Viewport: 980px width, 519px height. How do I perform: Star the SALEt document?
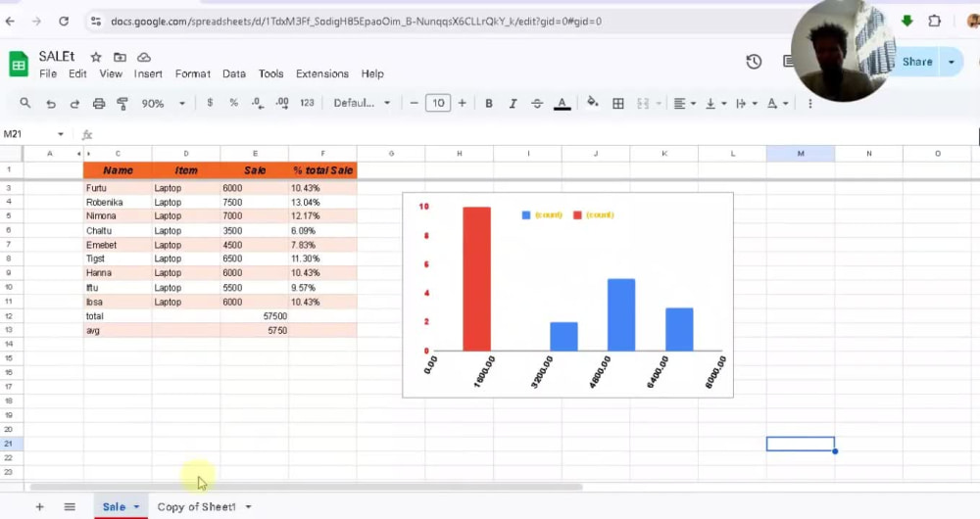pyautogui.click(x=96, y=58)
